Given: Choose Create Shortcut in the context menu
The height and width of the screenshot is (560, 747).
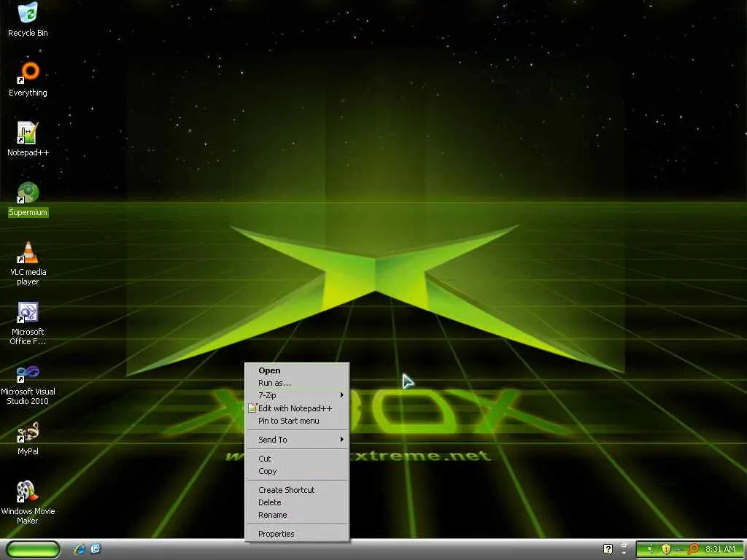Looking at the screenshot, I should (x=297, y=490).
